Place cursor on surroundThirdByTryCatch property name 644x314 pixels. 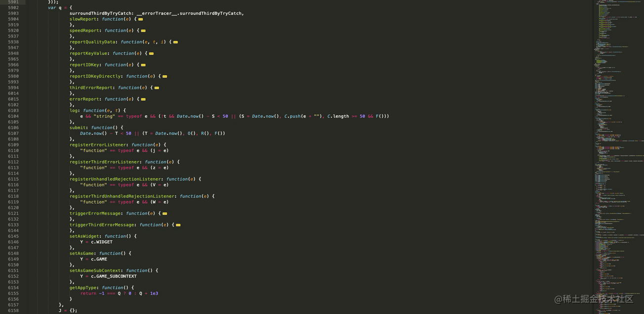(x=100, y=13)
